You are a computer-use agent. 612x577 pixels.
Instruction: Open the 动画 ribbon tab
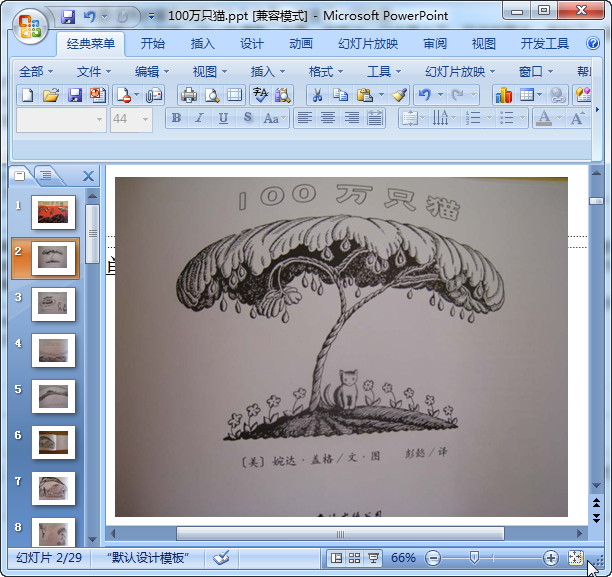click(x=301, y=43)
